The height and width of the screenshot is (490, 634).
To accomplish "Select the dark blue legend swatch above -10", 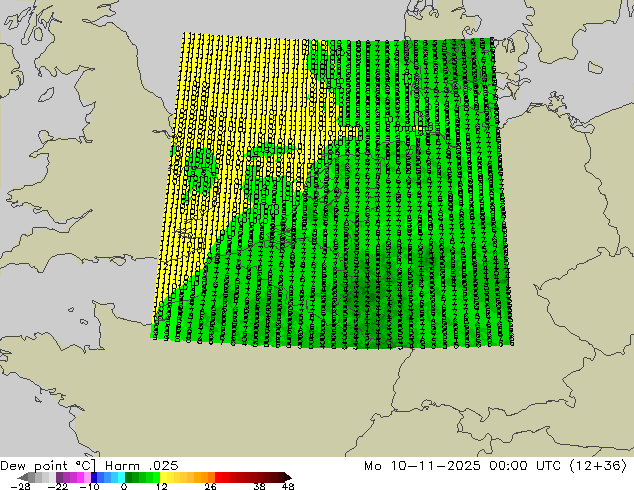I will point(94,477).
